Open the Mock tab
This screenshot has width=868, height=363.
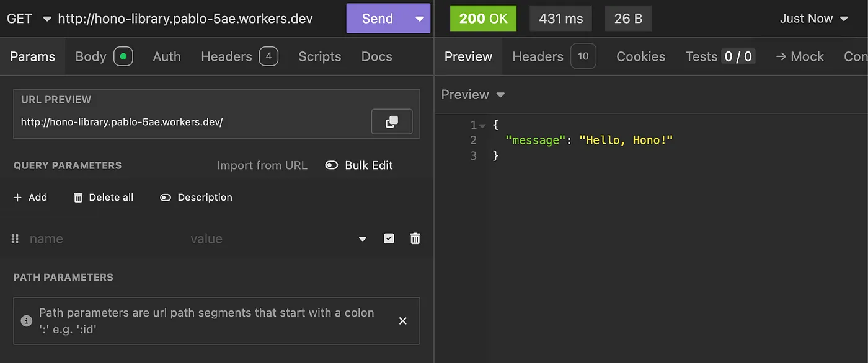(x=800, y=56)
